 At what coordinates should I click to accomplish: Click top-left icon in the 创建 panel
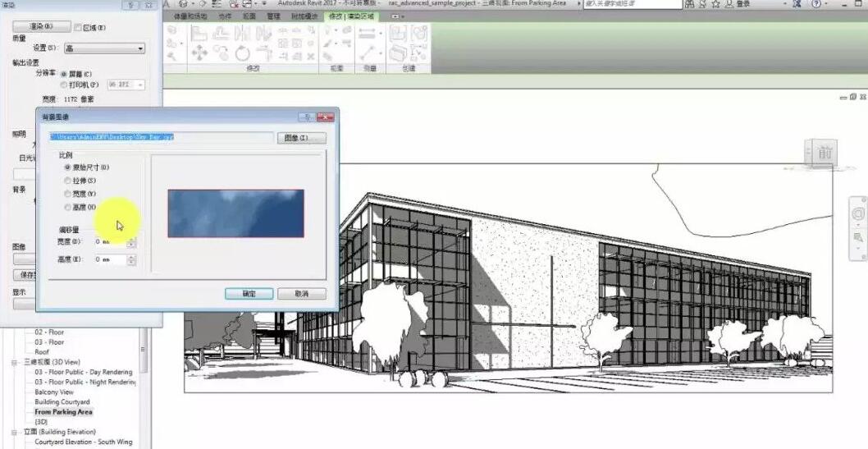point(398,33)
